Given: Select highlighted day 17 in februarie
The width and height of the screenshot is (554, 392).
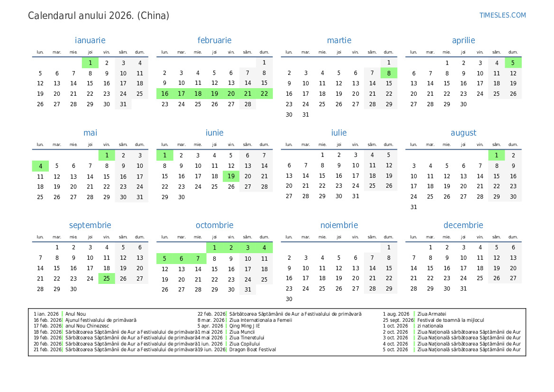Looking at the screenshot, I should coord(181,94).
